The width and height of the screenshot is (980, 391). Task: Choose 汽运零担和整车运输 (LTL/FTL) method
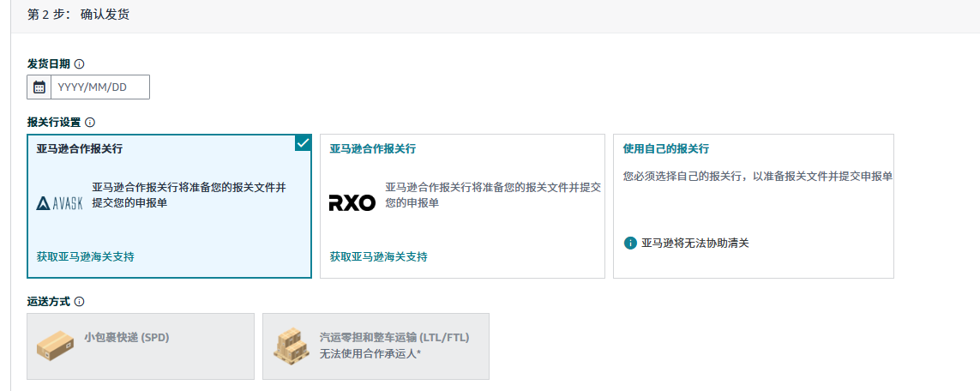376,346
